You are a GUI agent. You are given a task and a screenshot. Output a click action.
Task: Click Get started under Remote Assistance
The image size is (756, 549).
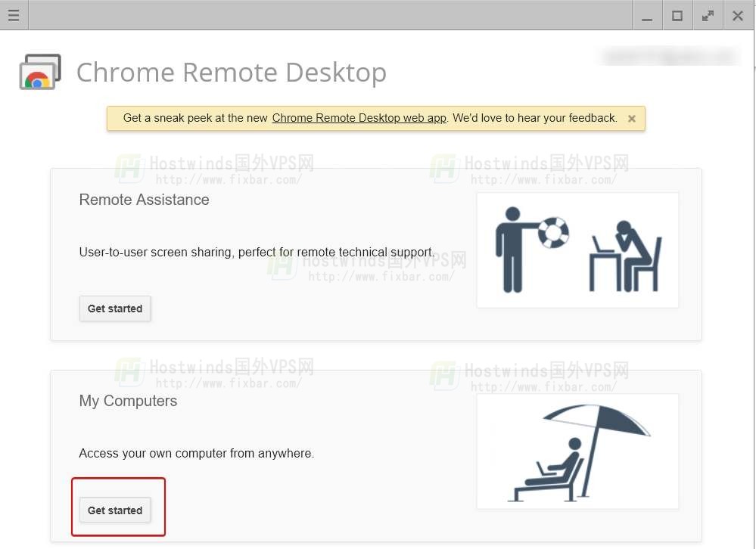115,309
